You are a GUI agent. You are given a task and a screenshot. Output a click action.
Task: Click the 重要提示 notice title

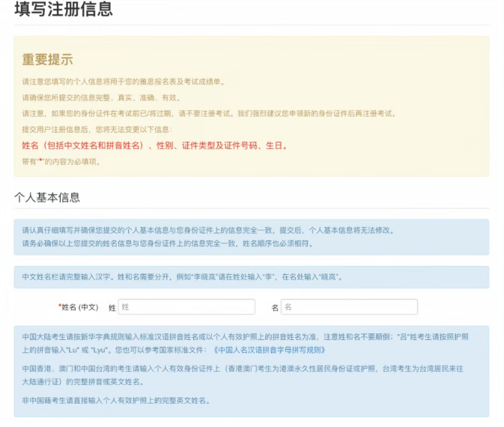[47, 60]
